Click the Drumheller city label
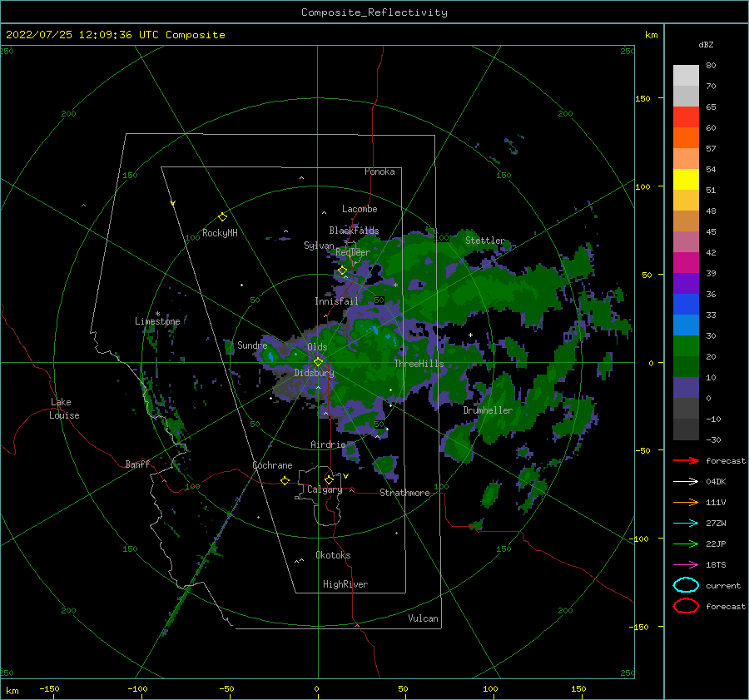 click(x=488, y=410)
